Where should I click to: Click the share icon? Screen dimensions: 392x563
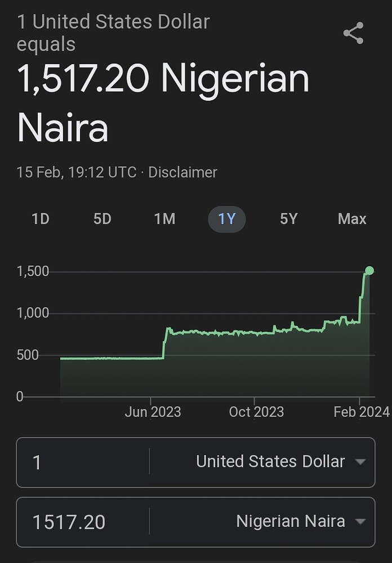pos(353,34)
